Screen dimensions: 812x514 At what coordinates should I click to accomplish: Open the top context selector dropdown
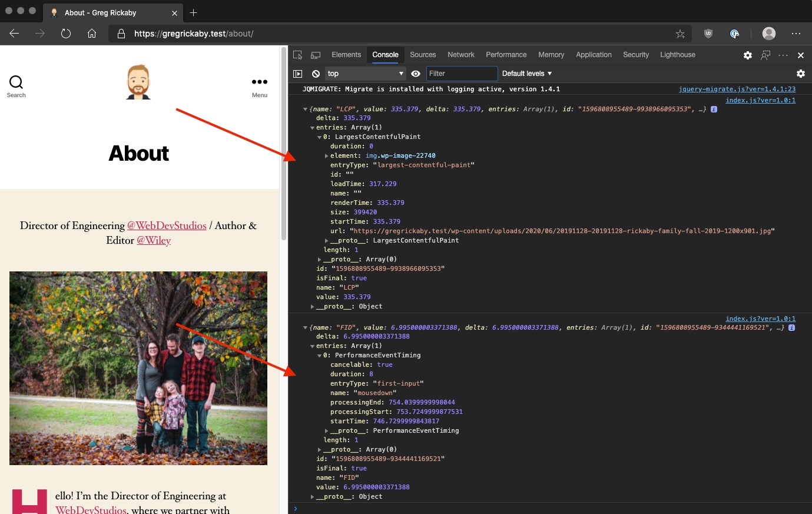click(x=366, y=74)
